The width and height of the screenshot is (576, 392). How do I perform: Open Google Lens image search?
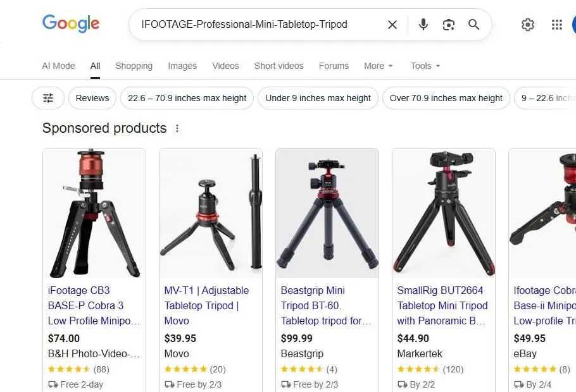pyautogui.click(x=449, y=25)
